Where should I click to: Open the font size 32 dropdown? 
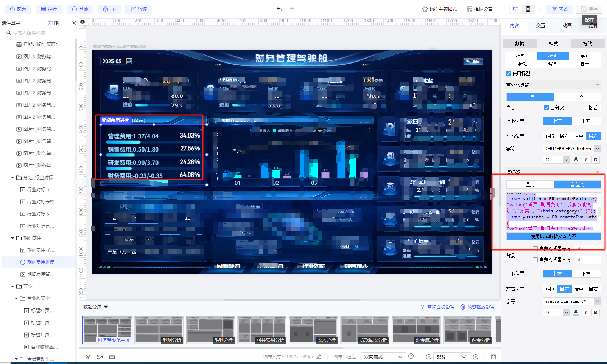(x=556, y=160)
